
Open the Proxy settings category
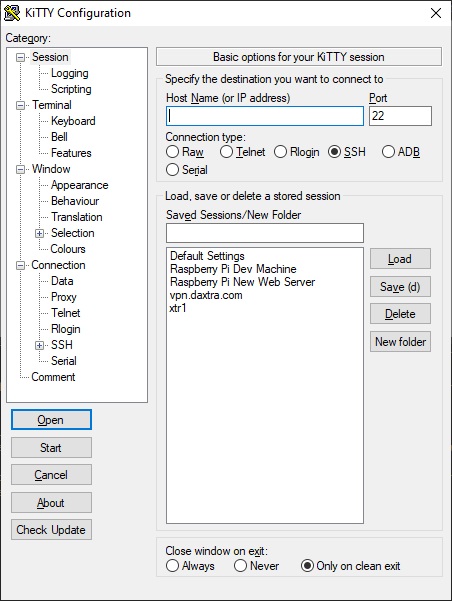[64, 297]
